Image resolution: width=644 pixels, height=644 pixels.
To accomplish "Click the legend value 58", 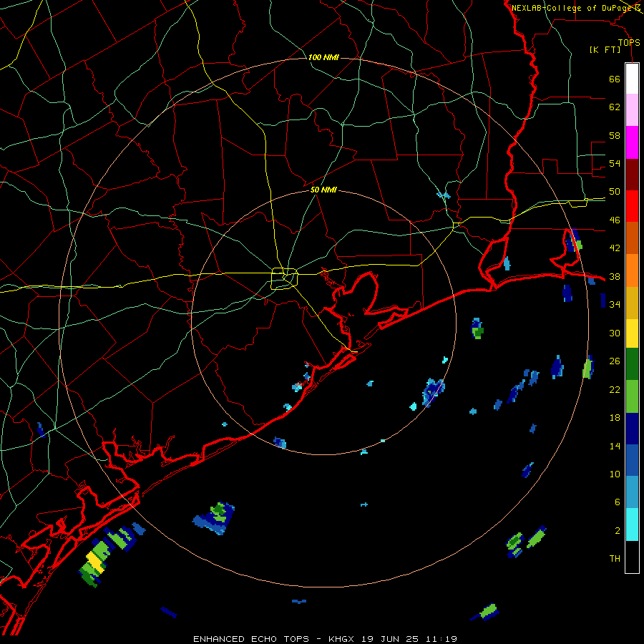I will tap(615, 135).
